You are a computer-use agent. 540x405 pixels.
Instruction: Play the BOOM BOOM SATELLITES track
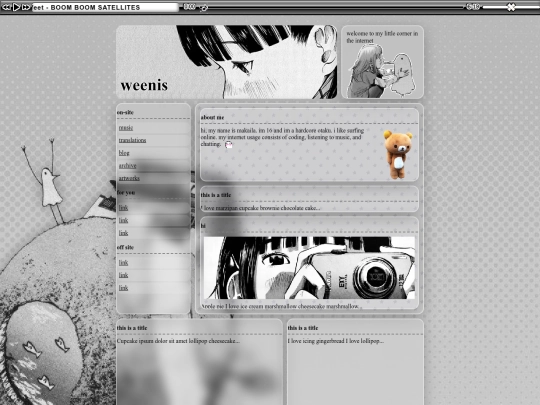(16, 7)
